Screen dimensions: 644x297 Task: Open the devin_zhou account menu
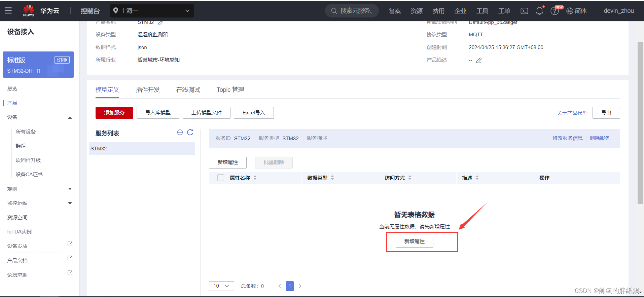click(x=619, y=11)
